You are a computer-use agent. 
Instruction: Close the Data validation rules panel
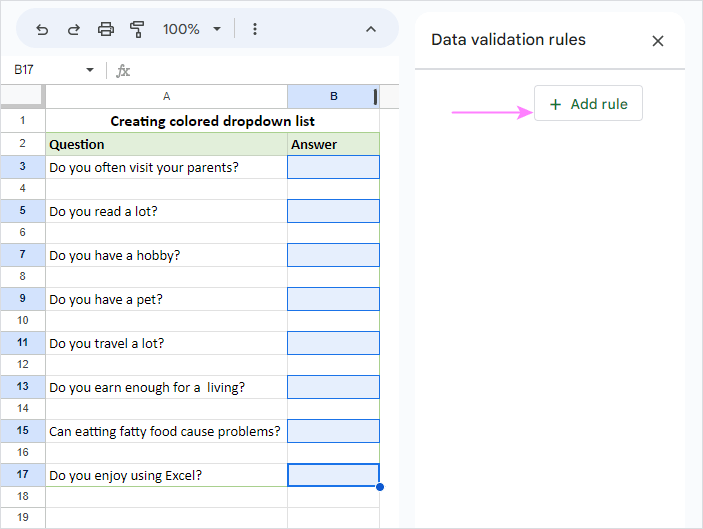pos(658,41)
